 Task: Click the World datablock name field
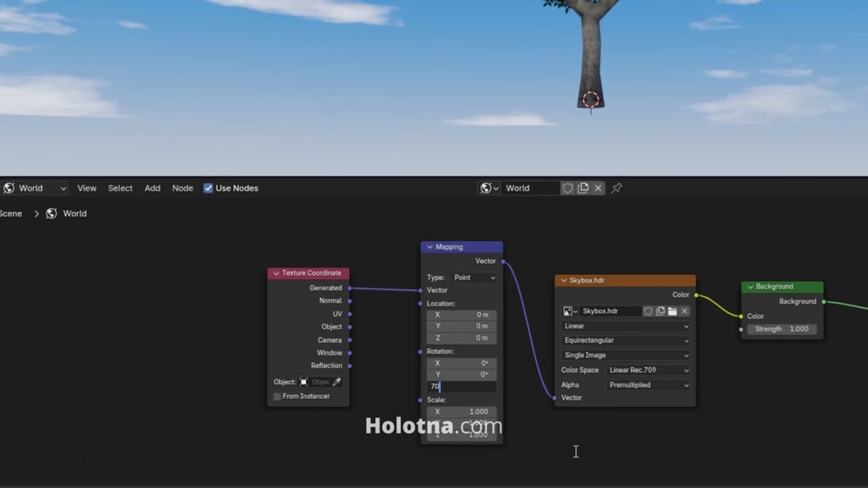pyautogui.click(x=531, y=188)
